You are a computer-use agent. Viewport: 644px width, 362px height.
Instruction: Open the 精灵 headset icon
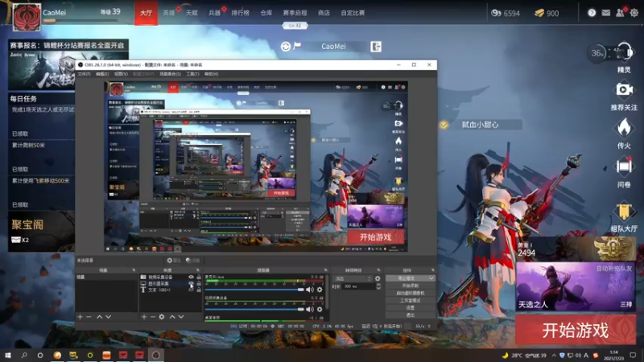624,52
